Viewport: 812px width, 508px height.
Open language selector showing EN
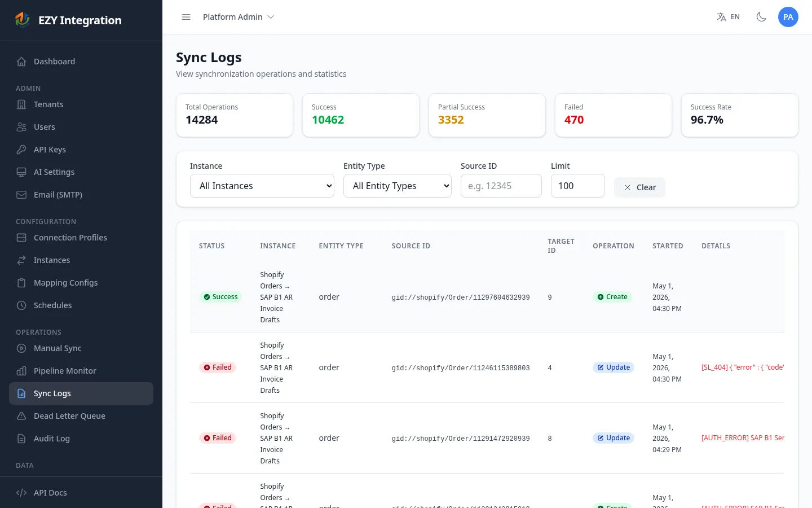728,17
